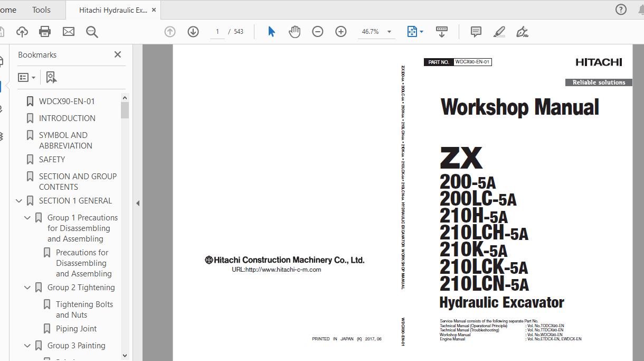This screenshot has width=644, height=361.
Task: Go to next page down arrow
Action: point(193,32)
